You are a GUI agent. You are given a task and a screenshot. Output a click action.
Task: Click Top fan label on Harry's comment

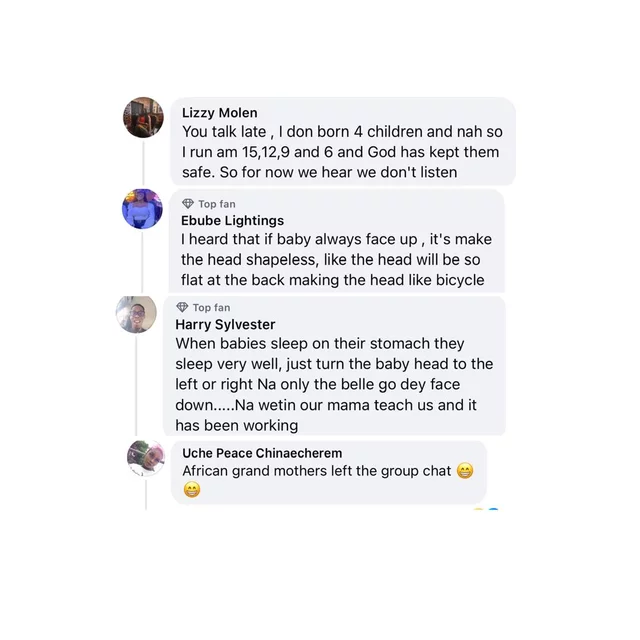(x=211, y=307)
